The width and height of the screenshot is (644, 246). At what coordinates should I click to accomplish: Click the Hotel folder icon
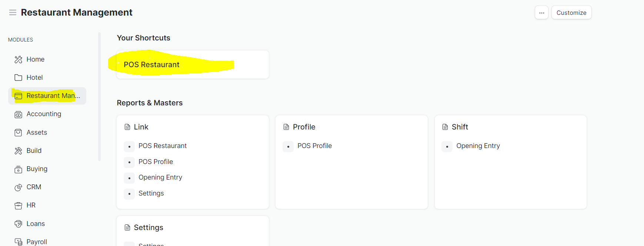tap(18, 78)
